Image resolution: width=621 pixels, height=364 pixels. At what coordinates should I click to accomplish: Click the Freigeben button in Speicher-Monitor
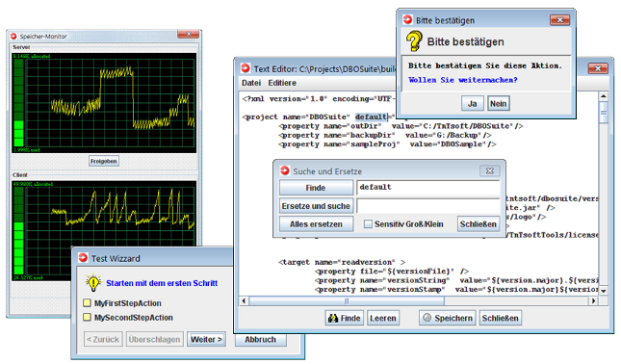point(104,161)
